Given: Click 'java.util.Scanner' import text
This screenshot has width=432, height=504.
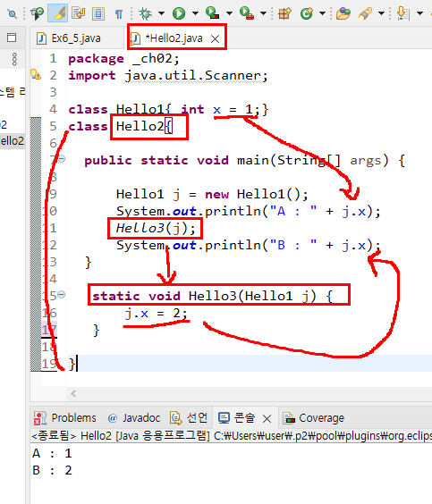Looking at the screenshot, I should (192, 76).
